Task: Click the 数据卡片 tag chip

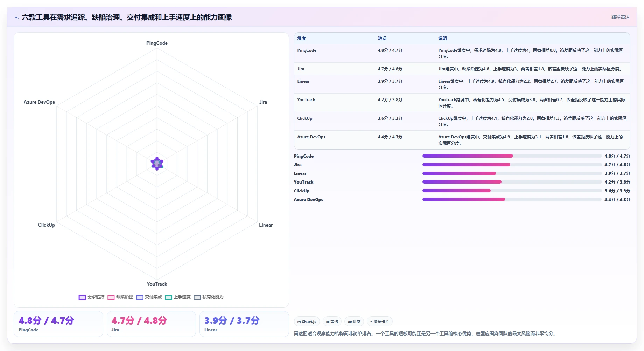Action: pos(380,322)
